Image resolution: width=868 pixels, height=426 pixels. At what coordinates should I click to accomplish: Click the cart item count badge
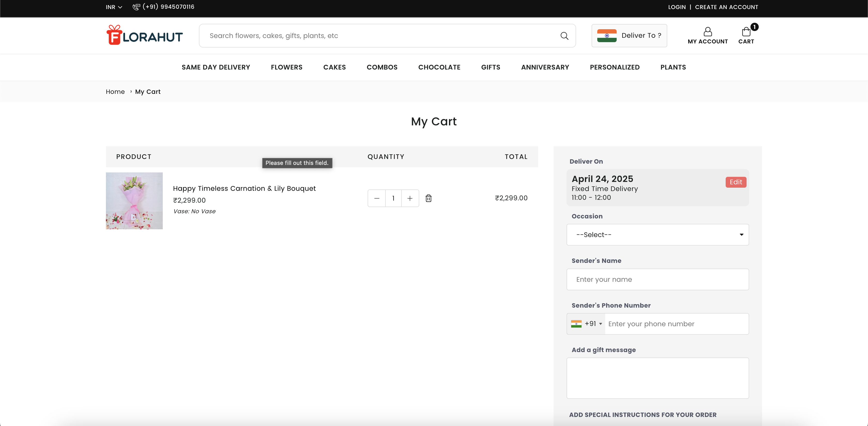[x=754, y=27]
